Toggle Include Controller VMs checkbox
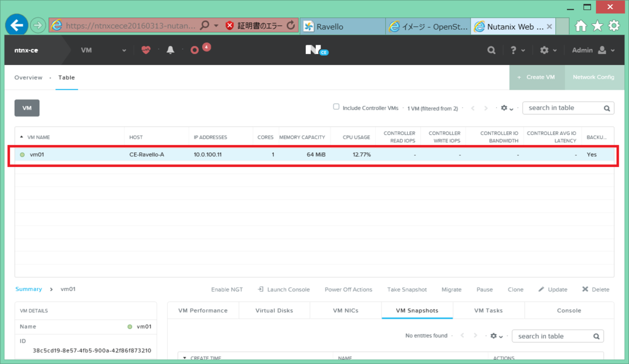This screenshot has width=629, height=364. point(336,107)
